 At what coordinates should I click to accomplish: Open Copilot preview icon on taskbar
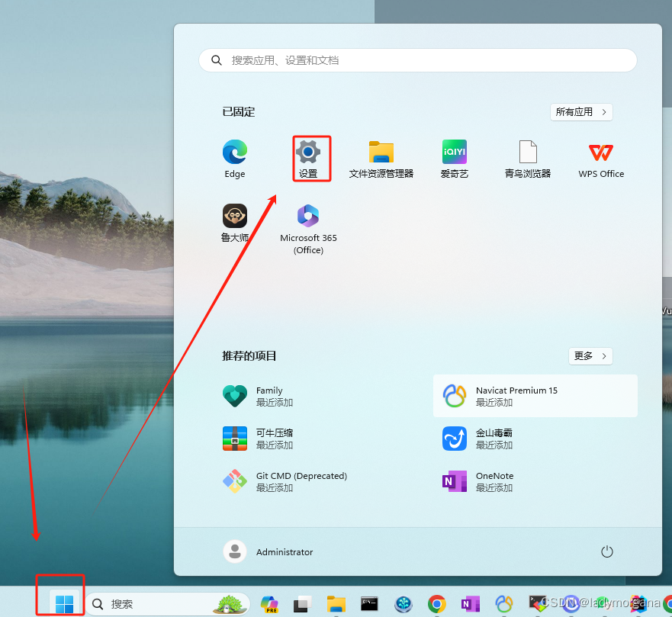point(269,604)
